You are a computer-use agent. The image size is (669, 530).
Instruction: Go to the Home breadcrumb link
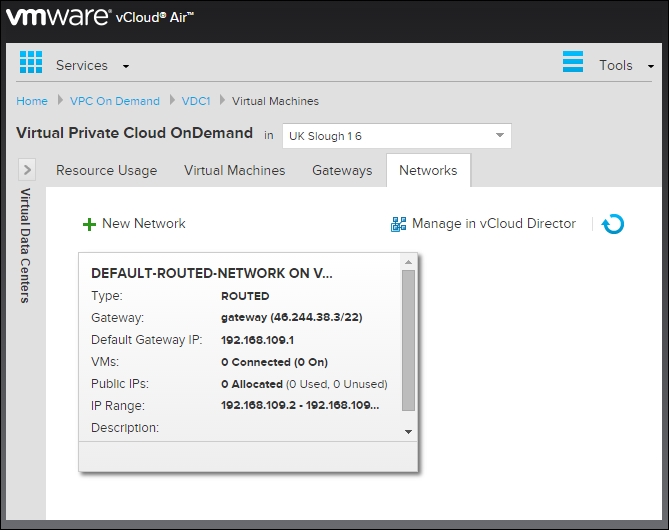click(32, 101)
